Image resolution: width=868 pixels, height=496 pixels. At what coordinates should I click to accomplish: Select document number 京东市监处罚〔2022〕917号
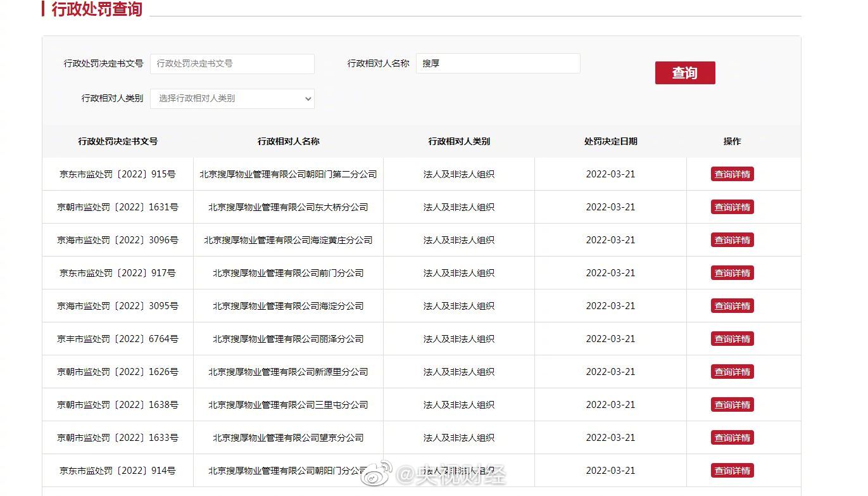pyautogui.click(x=118, y=273)
